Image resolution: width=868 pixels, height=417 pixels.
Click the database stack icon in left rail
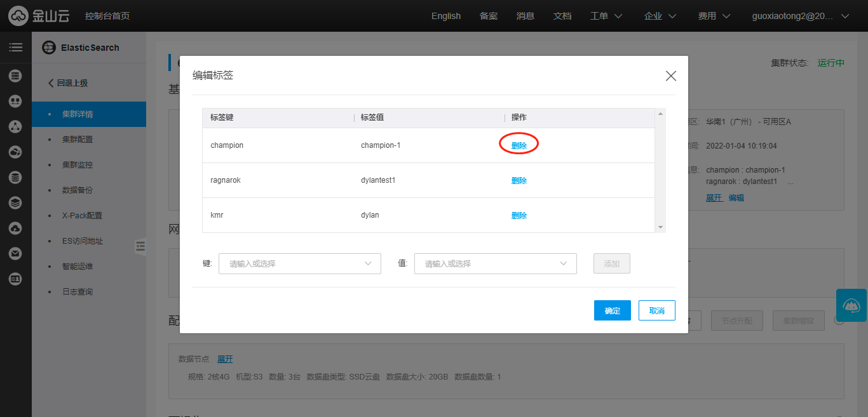(x=16, y=177)
